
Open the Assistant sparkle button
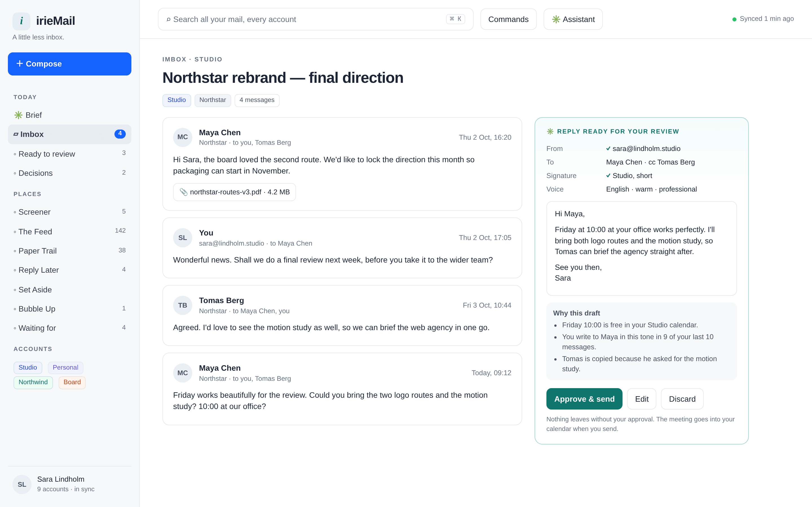tap(573, 19)
